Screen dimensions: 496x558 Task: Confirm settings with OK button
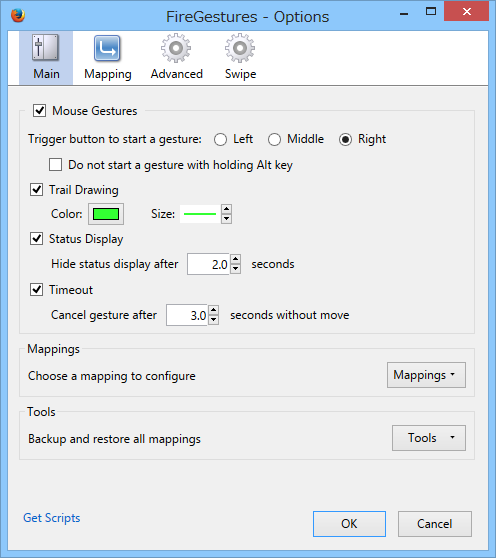point(349,524)
